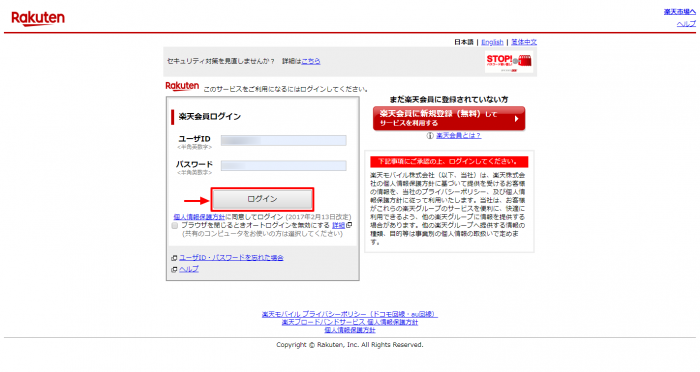
Task: Click the small Rakuten logo above login form
Action: [182, 86]
